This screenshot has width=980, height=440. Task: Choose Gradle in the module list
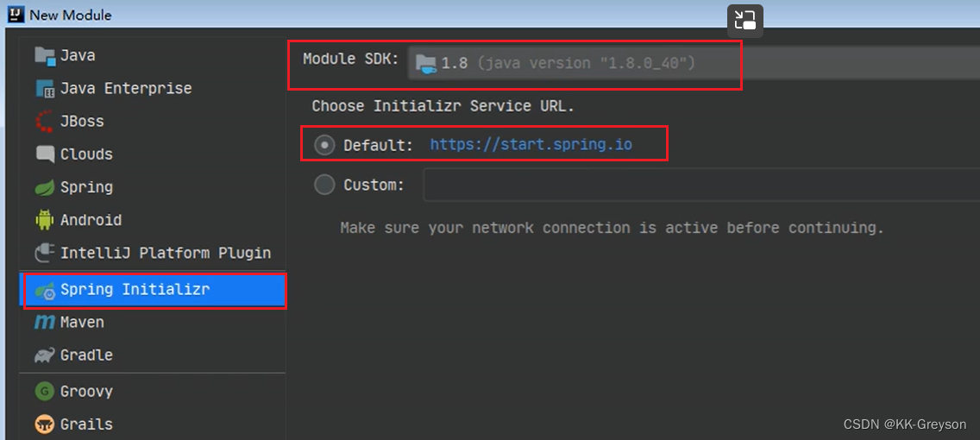pos(154,355)
